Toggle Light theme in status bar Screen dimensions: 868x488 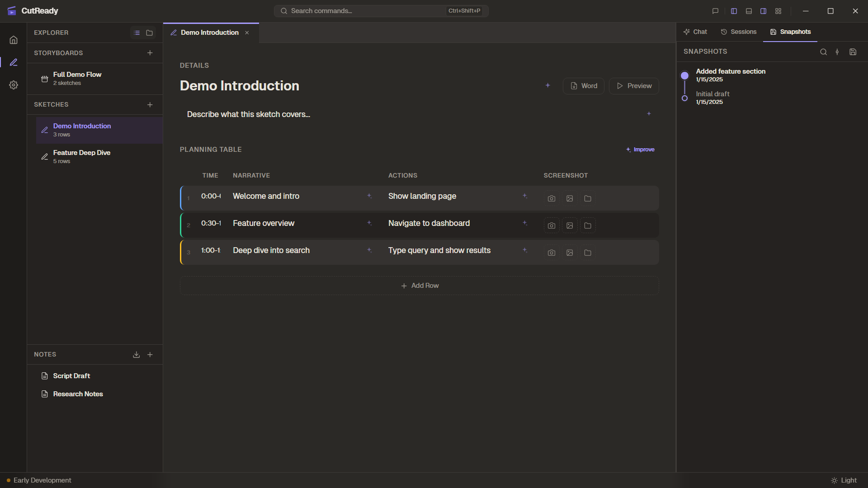pyautogui.click(x=844, y=480)
